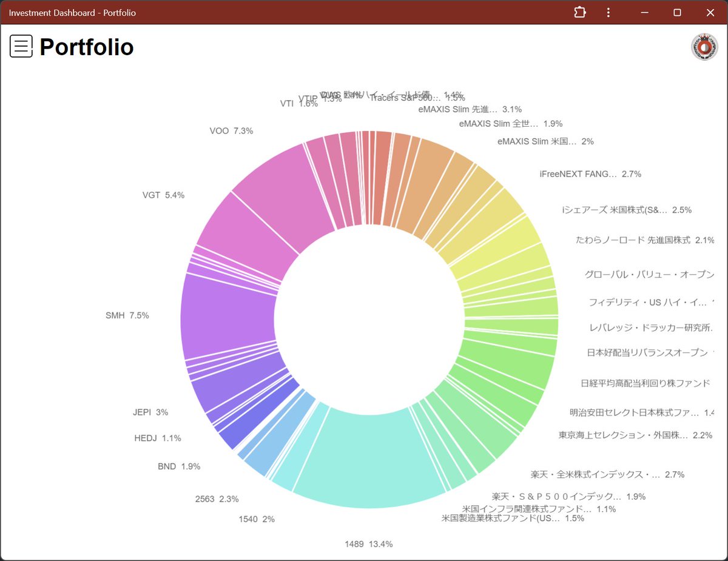Click the user profile avatar
The width and height of the screenshot is (728, 561).
[x=704, y=47]
